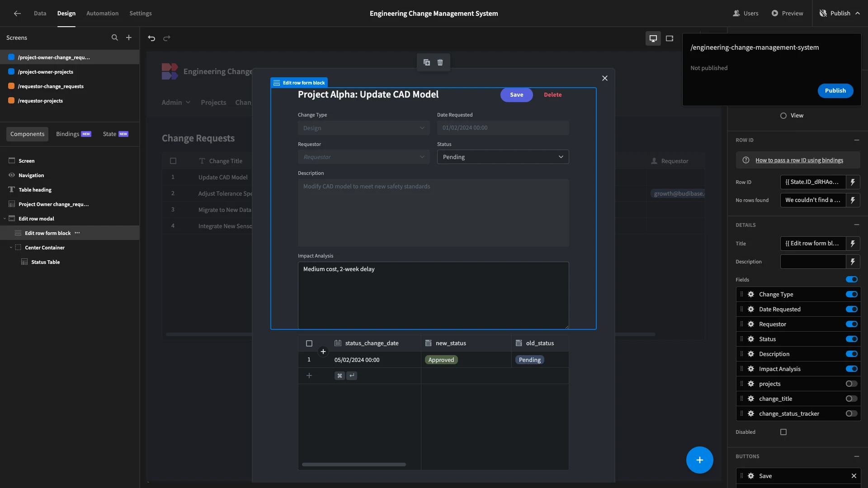868x488 pixels.
Task: Check the Disabled checkbox
Action: [x=783, y=432]
